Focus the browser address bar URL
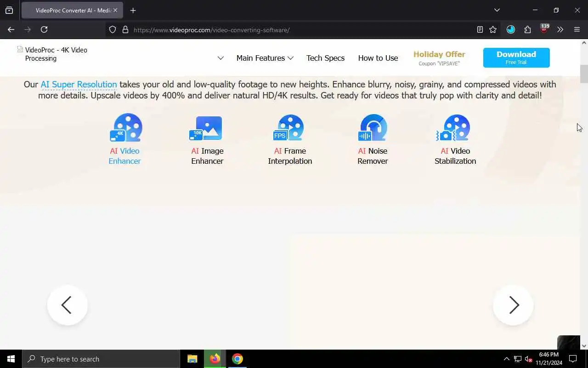588x368 pixels. pyautogui.click(x=211, y=30)
